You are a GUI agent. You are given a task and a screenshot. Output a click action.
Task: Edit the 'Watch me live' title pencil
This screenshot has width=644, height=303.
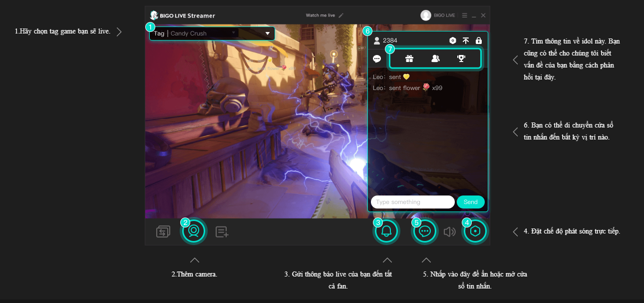pyautogui.click(x=341, y=15)
